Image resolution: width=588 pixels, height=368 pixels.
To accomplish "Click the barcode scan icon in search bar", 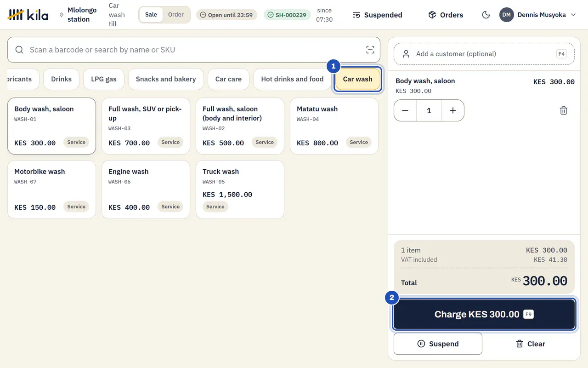I will (x=370, y=50).
